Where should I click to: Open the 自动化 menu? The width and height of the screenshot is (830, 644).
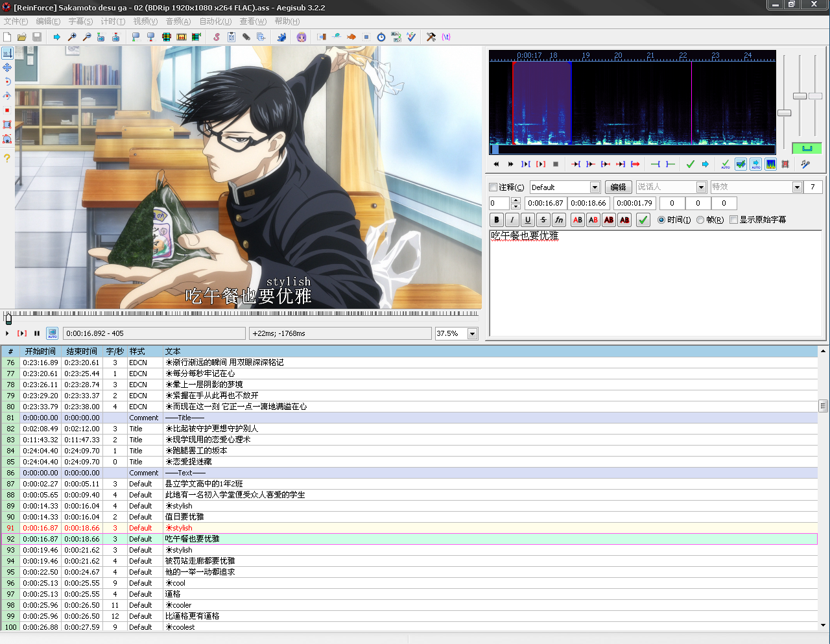tap(215, 21)
